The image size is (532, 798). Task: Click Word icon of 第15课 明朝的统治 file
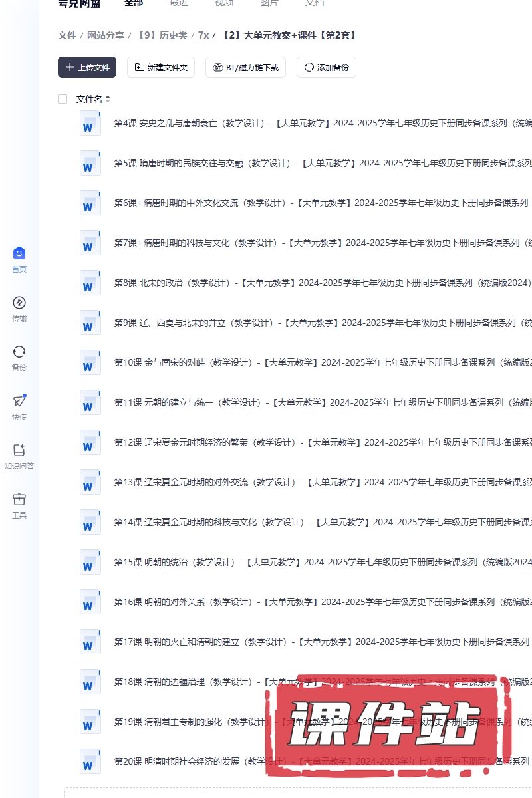coord(90,562)
